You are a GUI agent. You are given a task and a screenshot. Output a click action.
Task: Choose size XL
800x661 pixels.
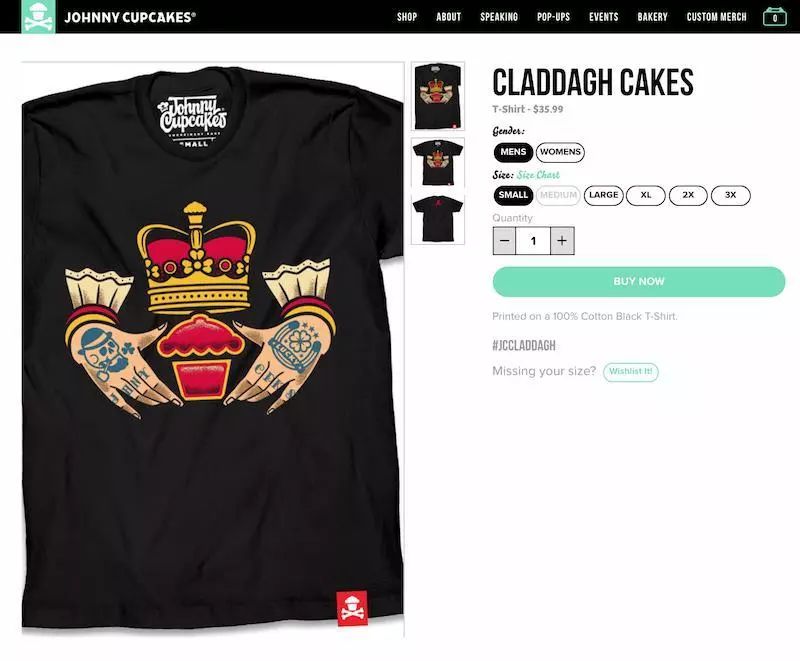tap(646, 195)
